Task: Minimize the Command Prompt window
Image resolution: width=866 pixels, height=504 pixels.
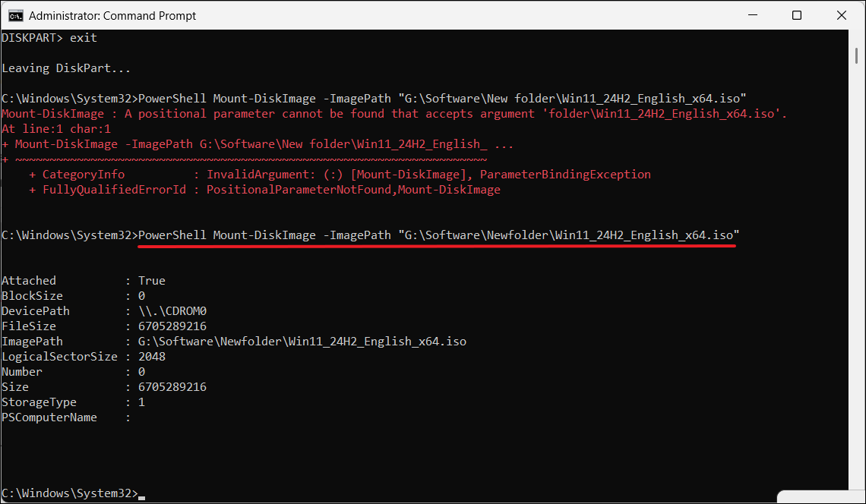Action: pos(752,15)
